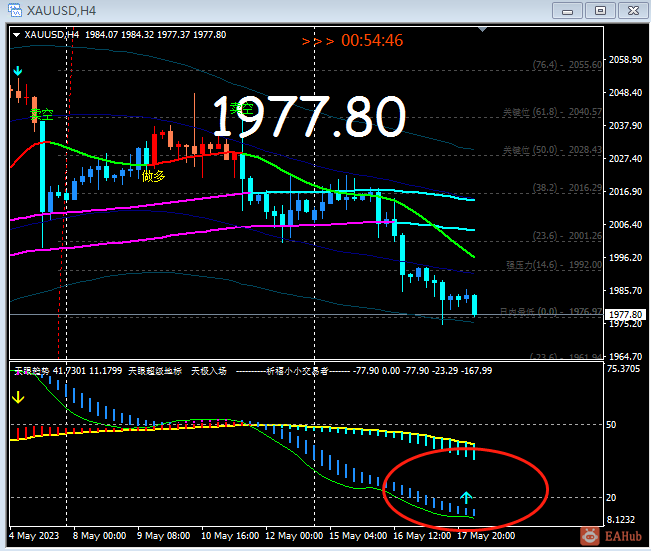This screenshot has width=651, height=551.
Task: Click the 天眼超级指标 indicator label
Action: pyautogui.click(x=155, y=371)
